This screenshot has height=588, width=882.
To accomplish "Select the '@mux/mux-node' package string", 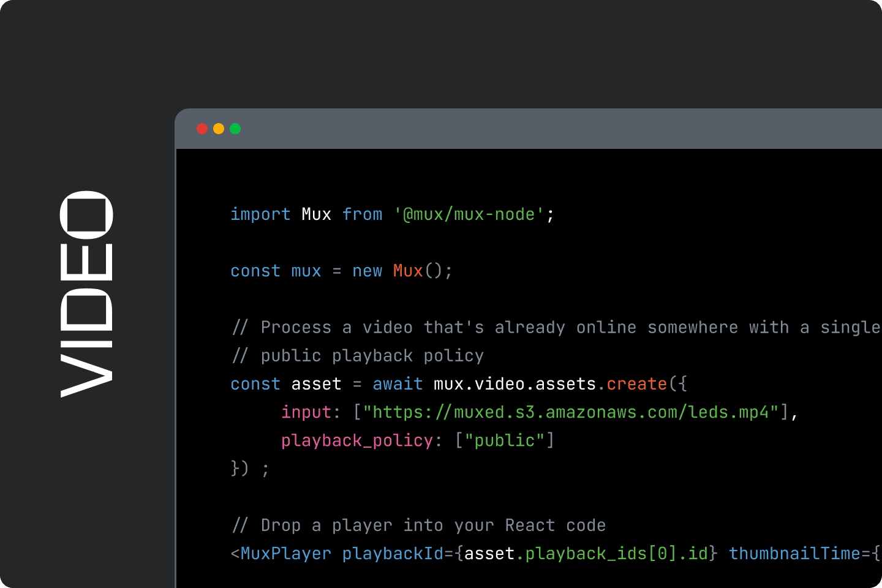I will [469, 214].
